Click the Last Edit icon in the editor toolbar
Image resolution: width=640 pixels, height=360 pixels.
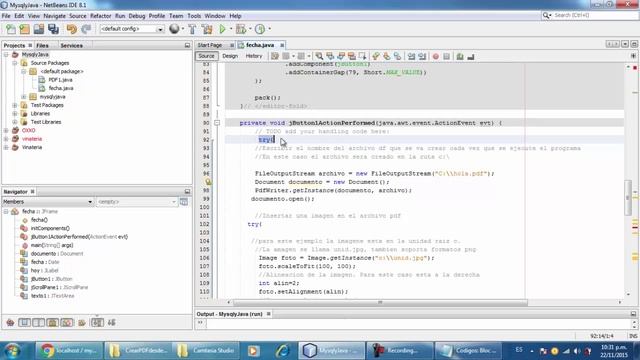click(x=275, y=56)
